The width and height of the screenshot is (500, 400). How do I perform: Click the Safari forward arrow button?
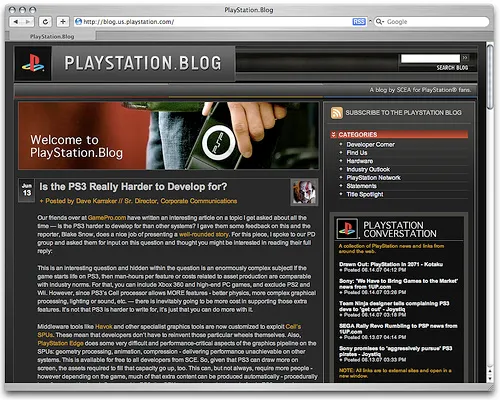28,22
